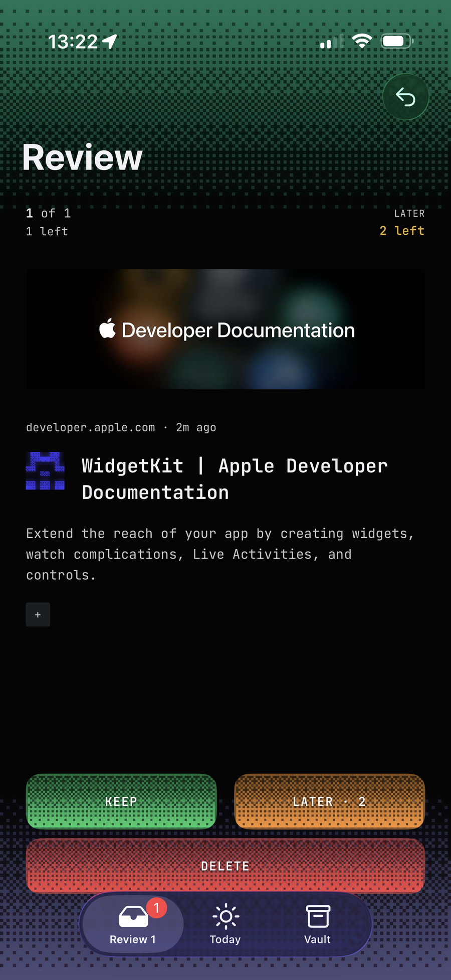Image resolution: width=451 pixels, height=980 pixels.
Task: Tap the undo arrow button
Action: coord(405,97)
